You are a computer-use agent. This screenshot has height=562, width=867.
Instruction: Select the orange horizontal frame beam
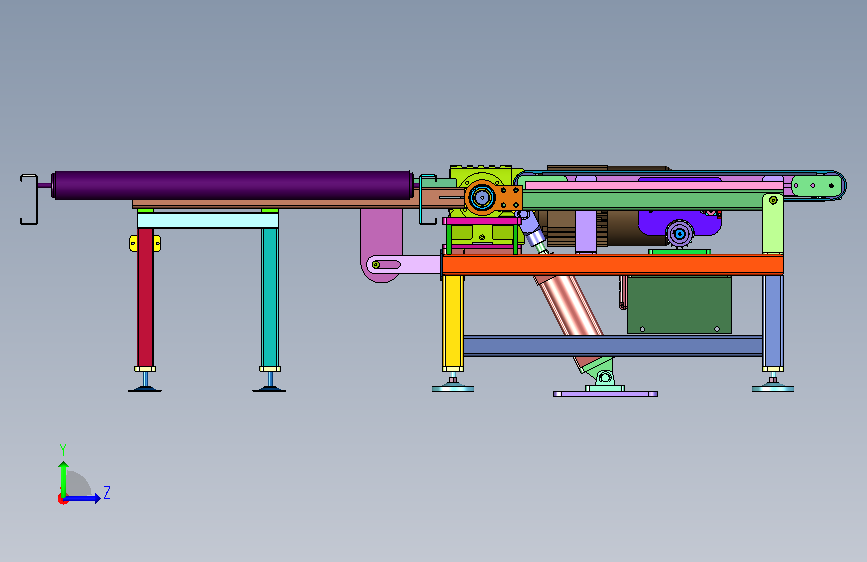click(x=613, y=264)
